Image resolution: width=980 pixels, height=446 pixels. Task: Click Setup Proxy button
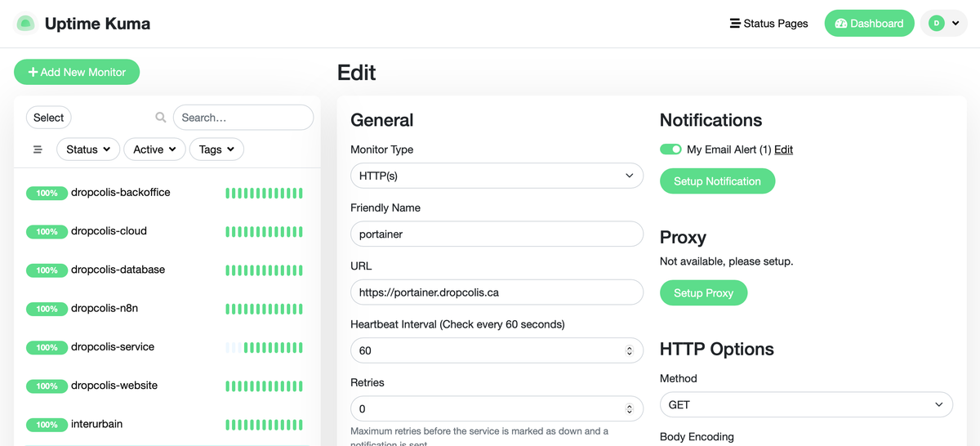(x=703, y=292)
